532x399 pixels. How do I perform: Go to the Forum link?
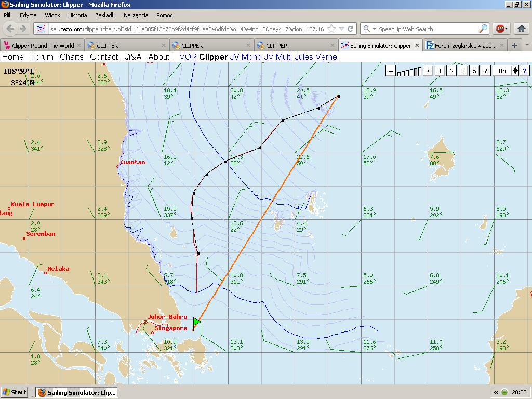pyautogui.click(x=42, y=57)
